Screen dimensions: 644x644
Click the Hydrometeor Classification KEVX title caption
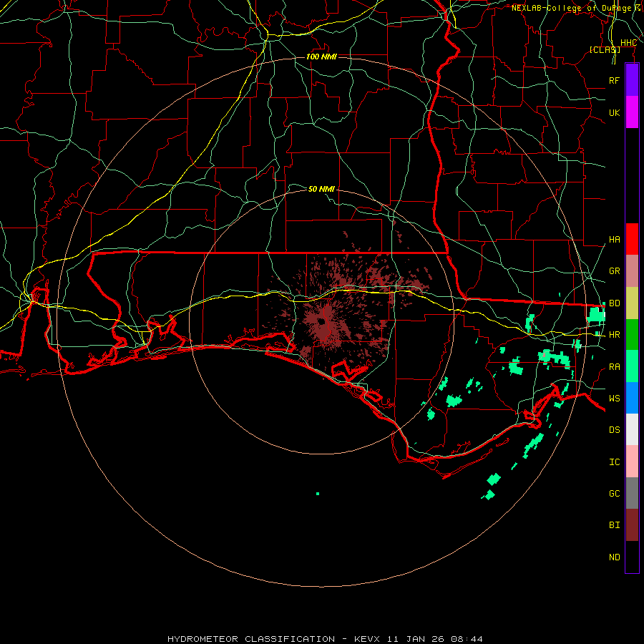[x=325, y=639]
